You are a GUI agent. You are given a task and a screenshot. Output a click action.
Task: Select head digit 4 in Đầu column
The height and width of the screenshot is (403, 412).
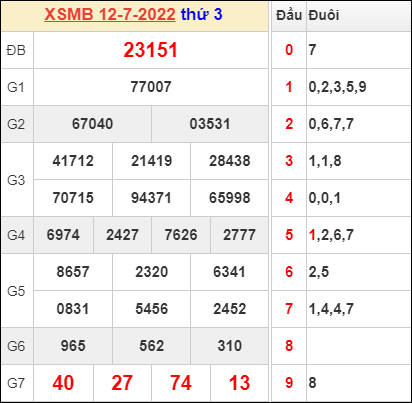(x=289, y=198)
